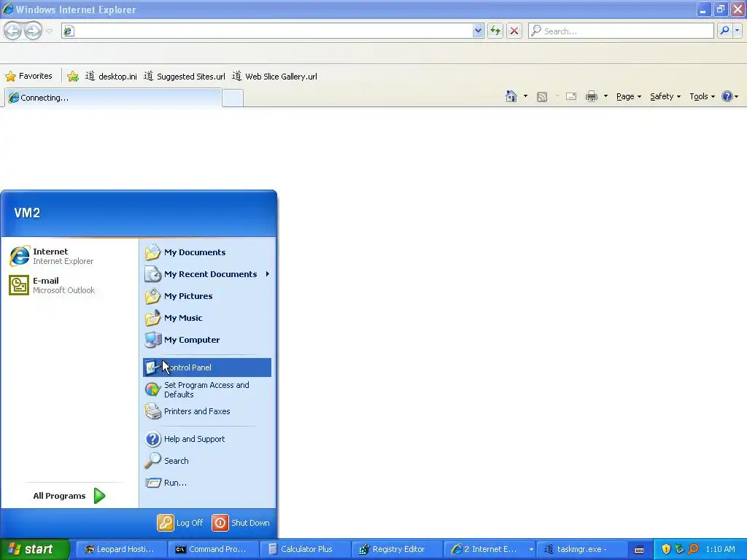Open the Favorites star button
Viewport: 747px width, 560px height.
(28, 76)
